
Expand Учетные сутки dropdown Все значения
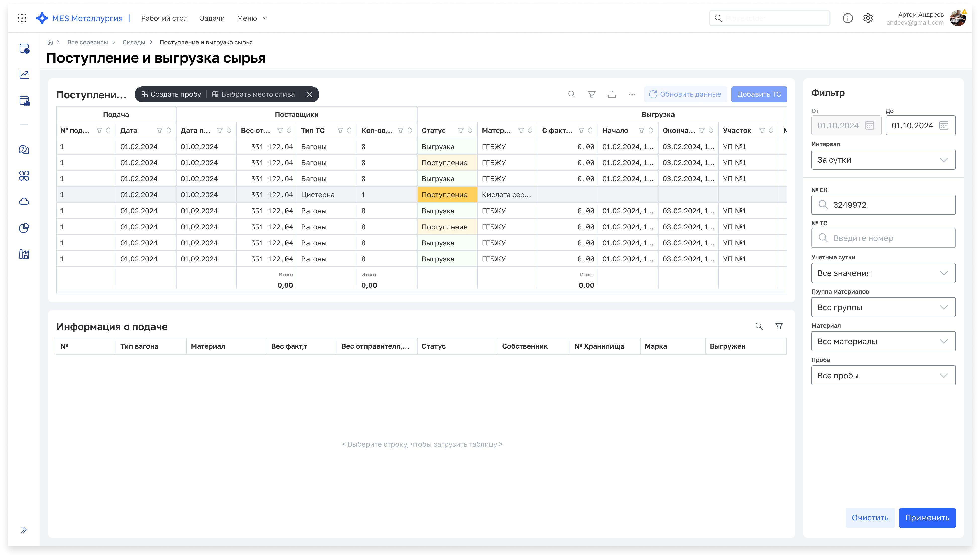click(x=883, y=273)
